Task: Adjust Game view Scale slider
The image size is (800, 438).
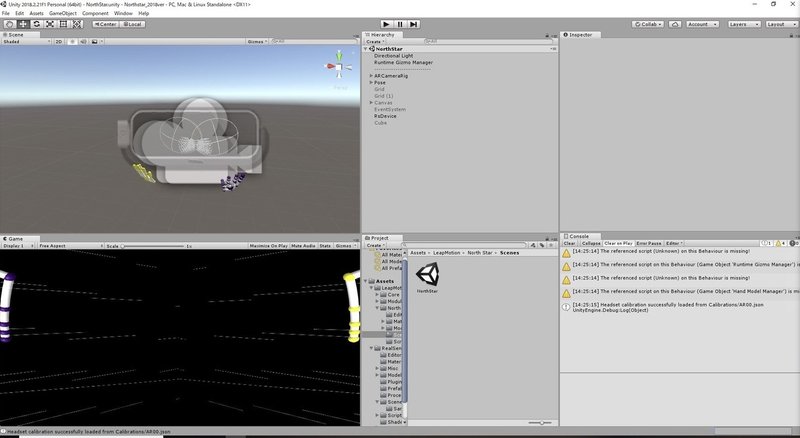Action: (x=153, y=246)
